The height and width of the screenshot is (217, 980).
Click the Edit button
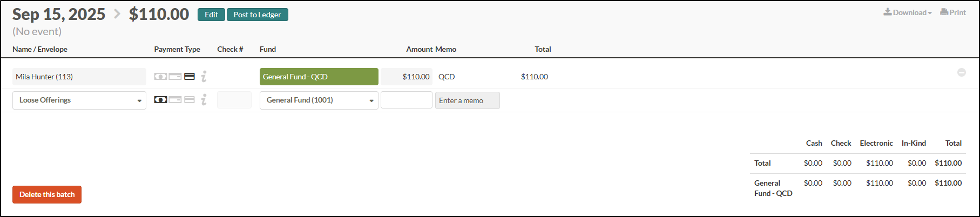[x=211, y=15]
